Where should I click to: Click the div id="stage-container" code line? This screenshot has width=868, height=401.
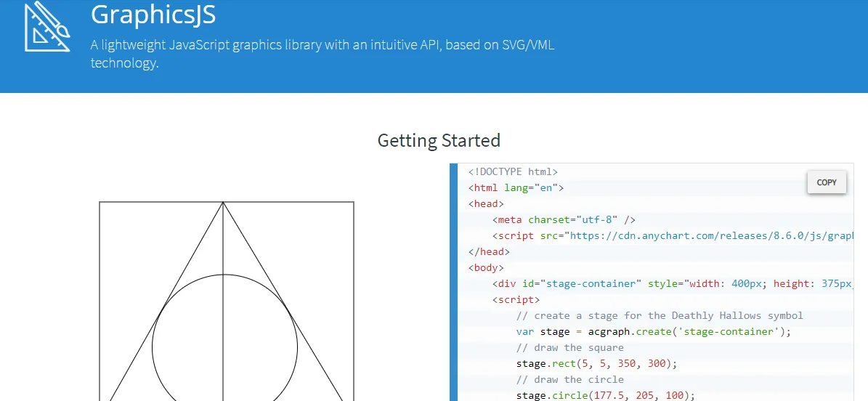(x=673, y=283)
